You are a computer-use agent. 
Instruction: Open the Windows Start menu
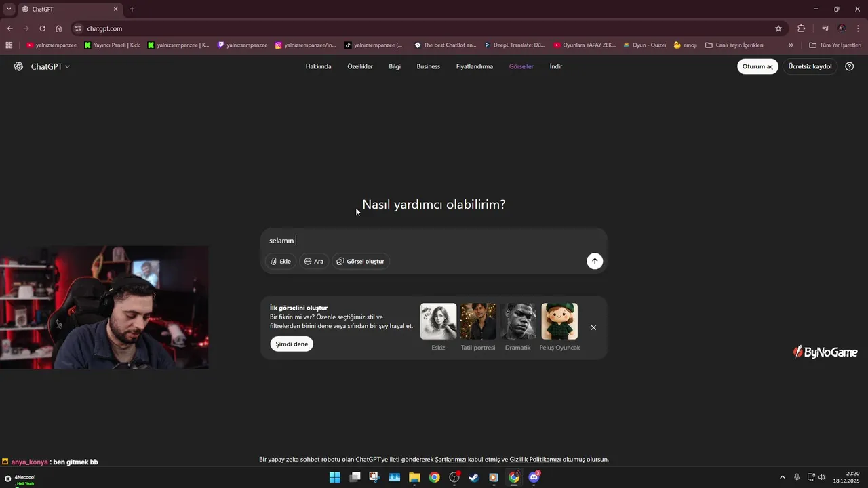334,477
